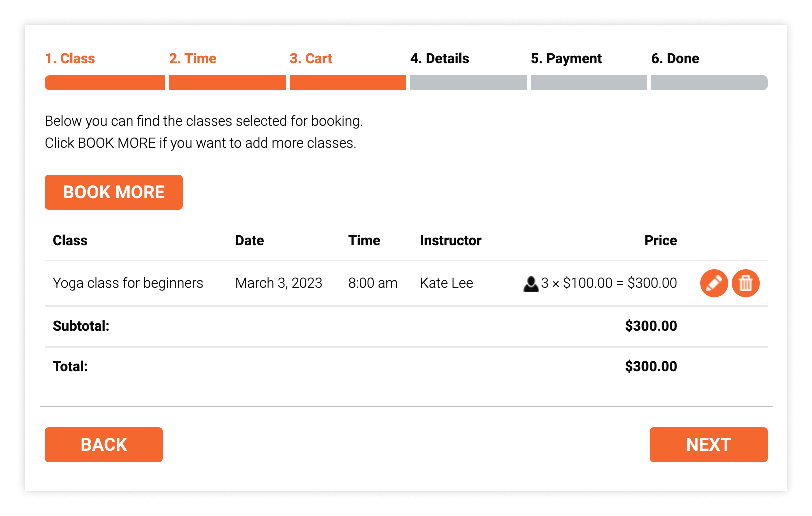Delete the Yoga class from cart
This screenshot has width=812, height=516.
coord(745,283)
